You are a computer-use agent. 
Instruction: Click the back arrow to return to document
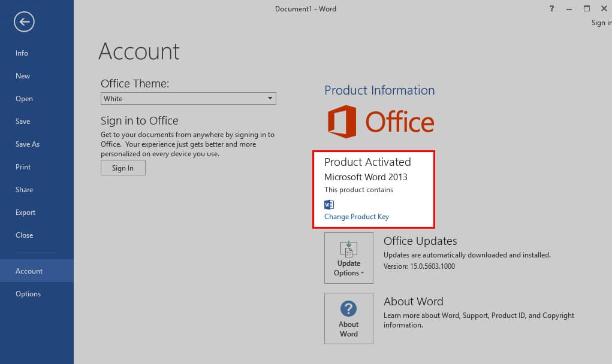coord(24,22)
